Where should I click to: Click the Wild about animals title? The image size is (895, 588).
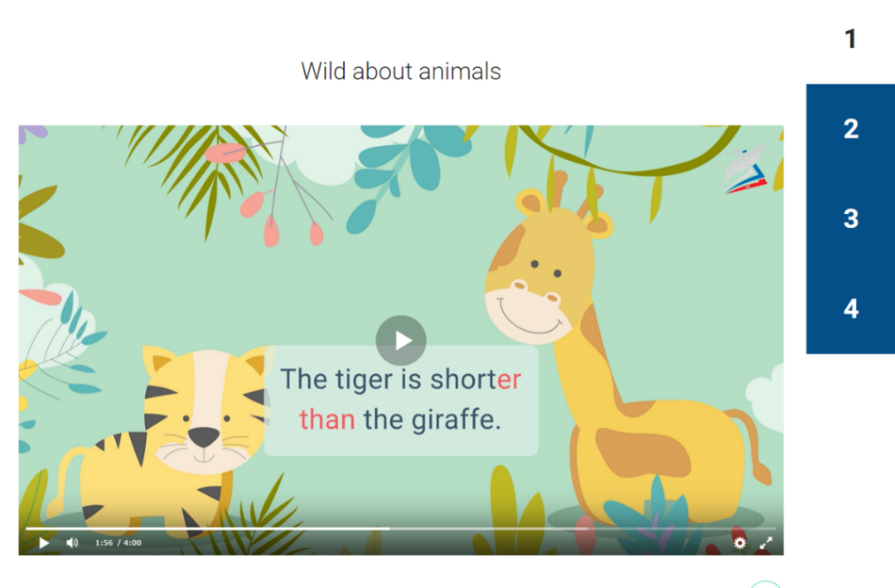click(x=400, y=72)
